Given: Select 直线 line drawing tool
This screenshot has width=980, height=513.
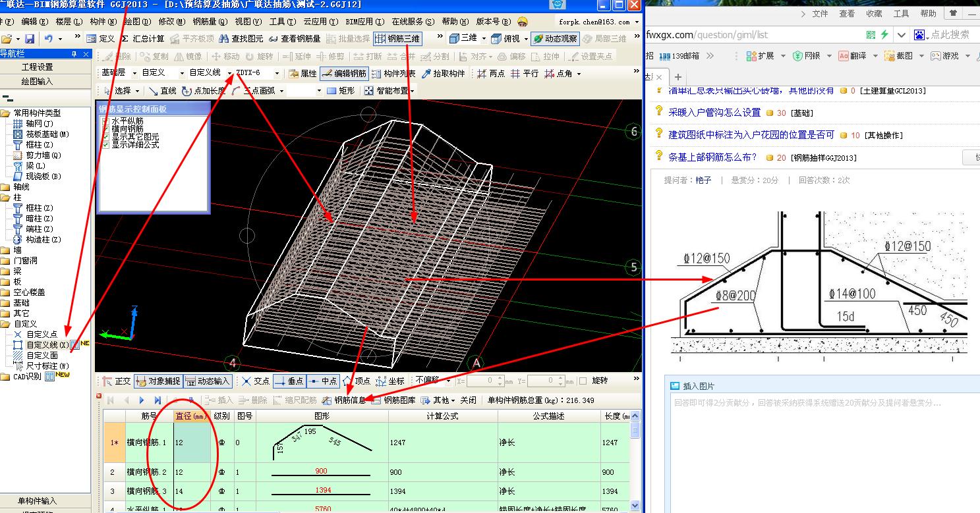Looking at the screenshot, I should click(163, 91).
